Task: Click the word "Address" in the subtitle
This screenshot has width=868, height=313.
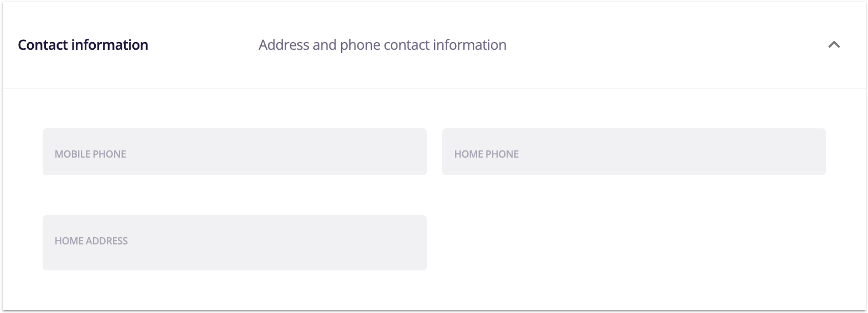Action: [283, 45]
